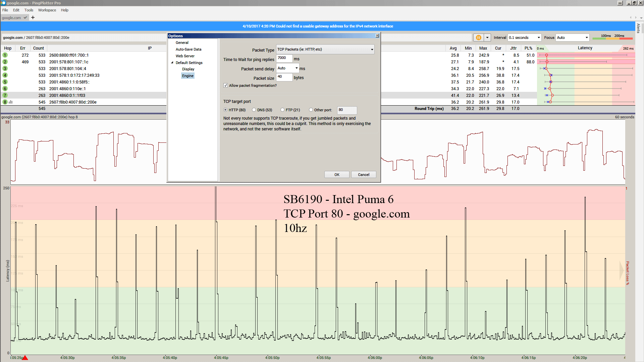Click the OK button in Options
This screenshot has height=362, width=644.
337,175
